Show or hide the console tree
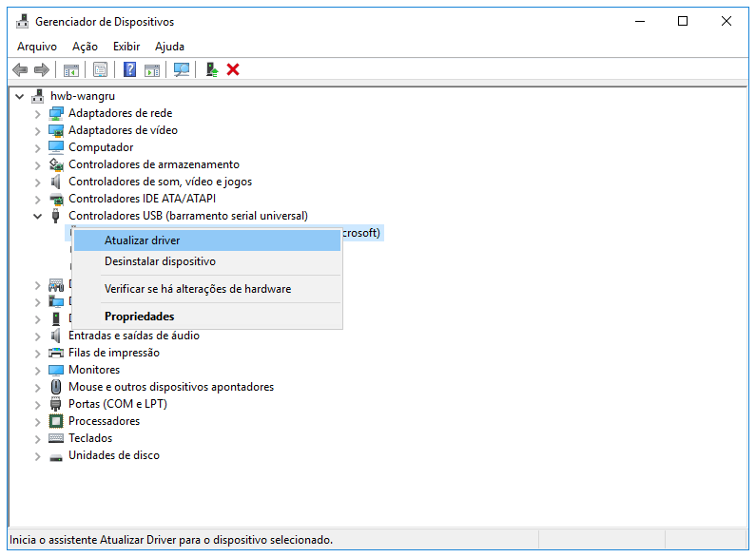Screen dimensions: 756x557 [x=71, y=70]
